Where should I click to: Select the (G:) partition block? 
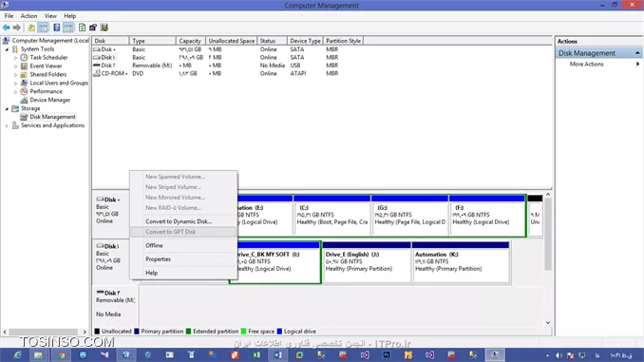pos(410,216)
